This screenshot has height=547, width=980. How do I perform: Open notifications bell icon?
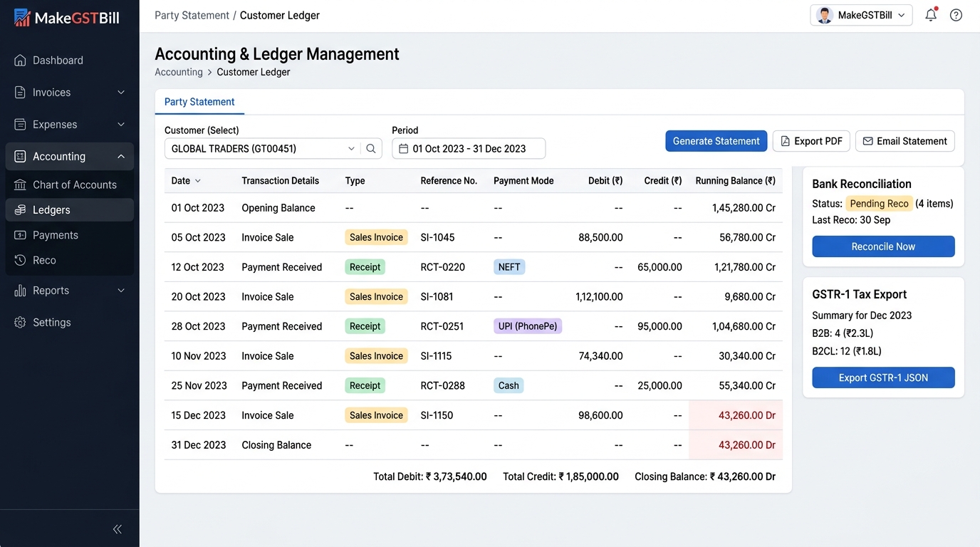(x=931, y=15)
